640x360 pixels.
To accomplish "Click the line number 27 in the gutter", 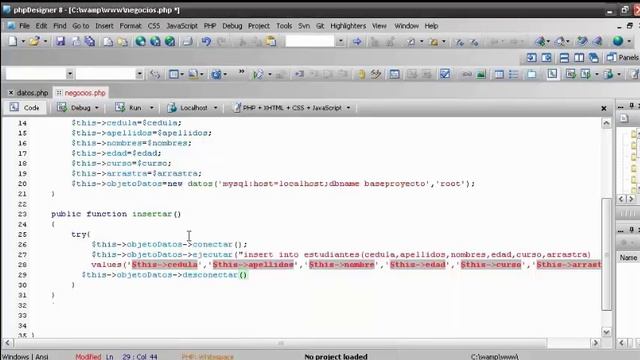I will coord(22,255).
